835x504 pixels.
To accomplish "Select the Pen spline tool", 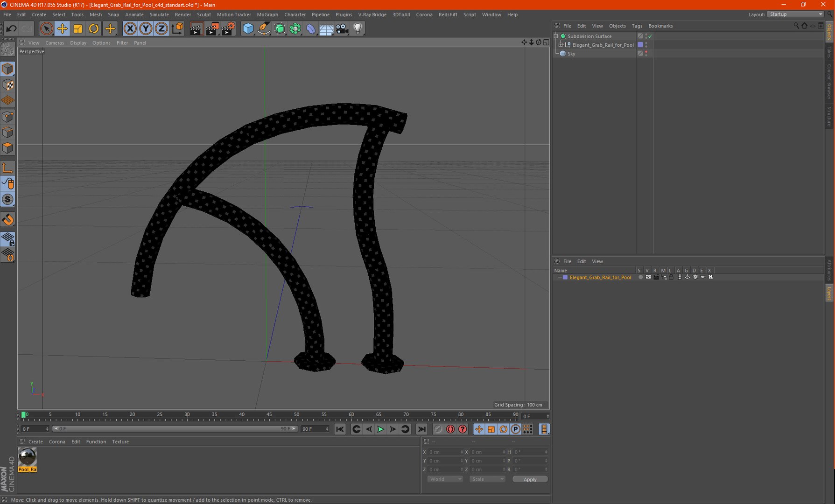I will (x=264, y=29).
